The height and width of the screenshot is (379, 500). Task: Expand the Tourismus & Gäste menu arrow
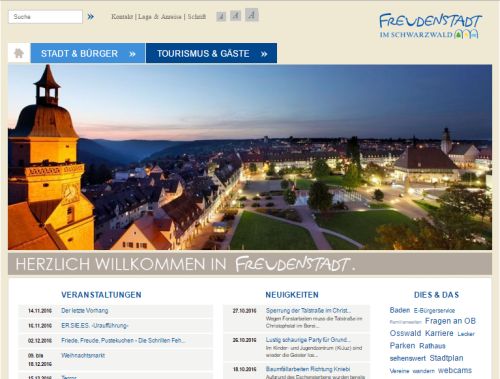click(x=264, y=54)
